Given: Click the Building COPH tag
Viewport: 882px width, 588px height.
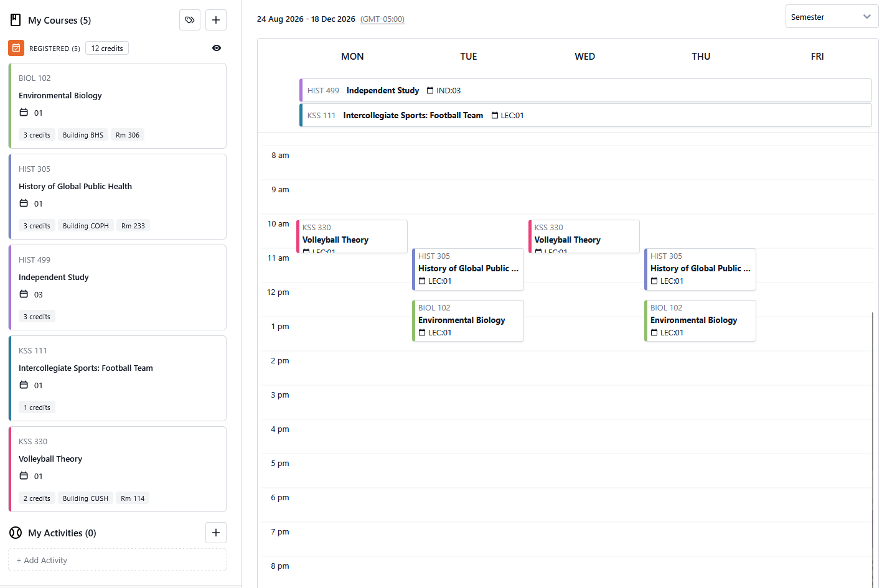Looking at the screenshot, I should coord(86,226).
